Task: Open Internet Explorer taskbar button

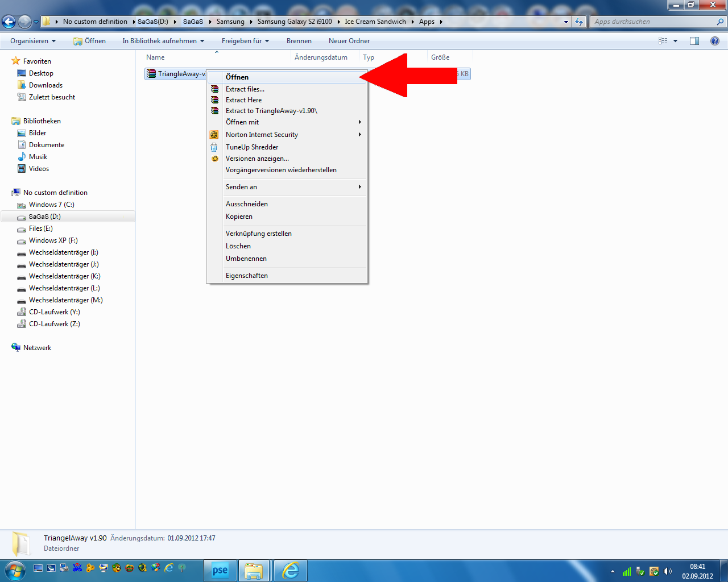Action: 290,571
